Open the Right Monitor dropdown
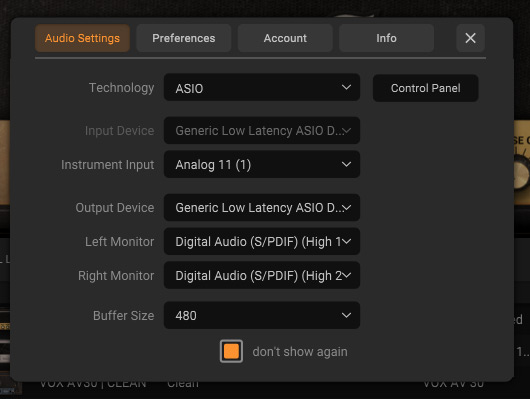Screen dimensions: 530x399 point(262,275)
